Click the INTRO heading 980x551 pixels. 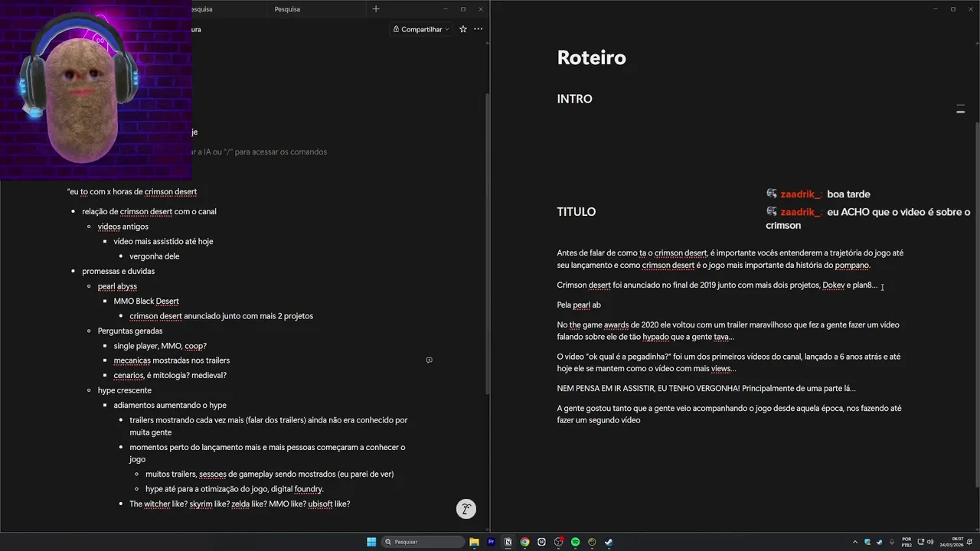(574, 99)
